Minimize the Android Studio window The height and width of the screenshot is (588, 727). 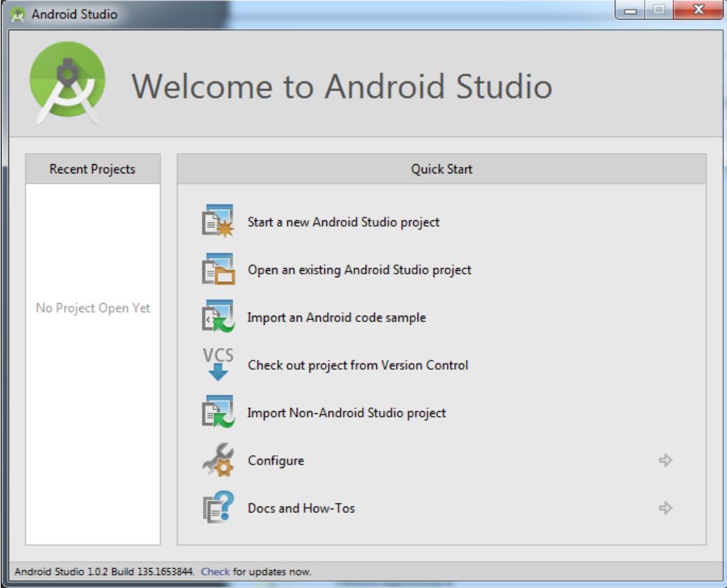pos(630,10)
